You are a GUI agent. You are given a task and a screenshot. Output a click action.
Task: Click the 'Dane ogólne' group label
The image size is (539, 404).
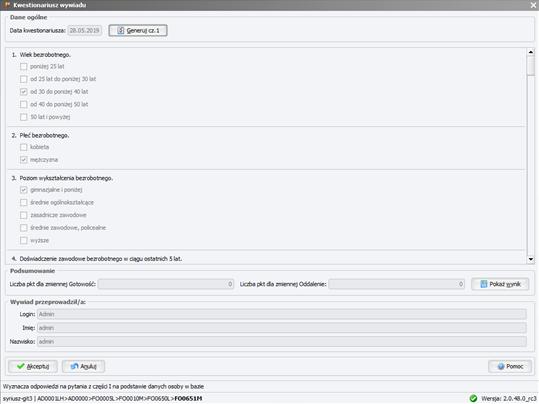point(29,17)
